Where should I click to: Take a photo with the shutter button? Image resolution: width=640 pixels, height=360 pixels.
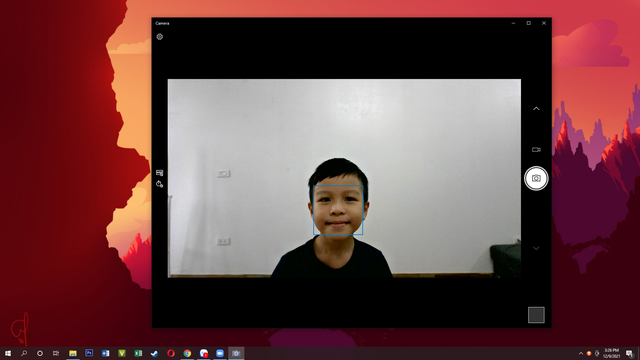(x=536, y=178)
